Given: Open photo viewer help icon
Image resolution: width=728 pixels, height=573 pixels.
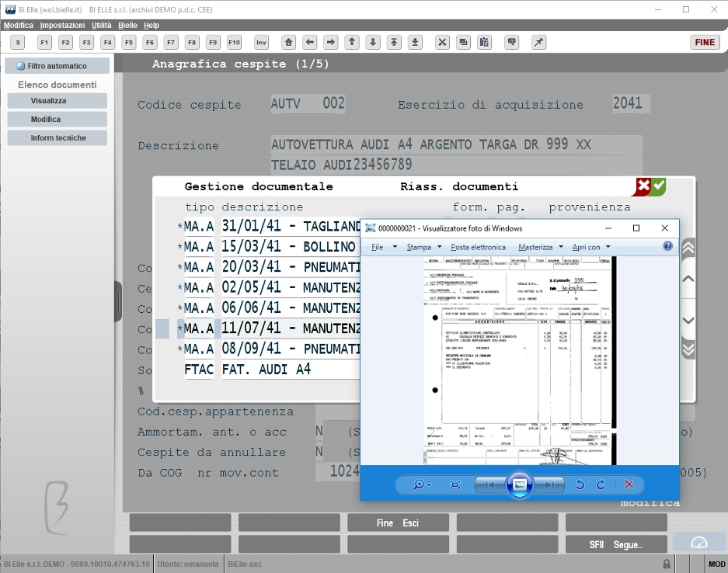Looking at the screenshot, I should point(667,246).
